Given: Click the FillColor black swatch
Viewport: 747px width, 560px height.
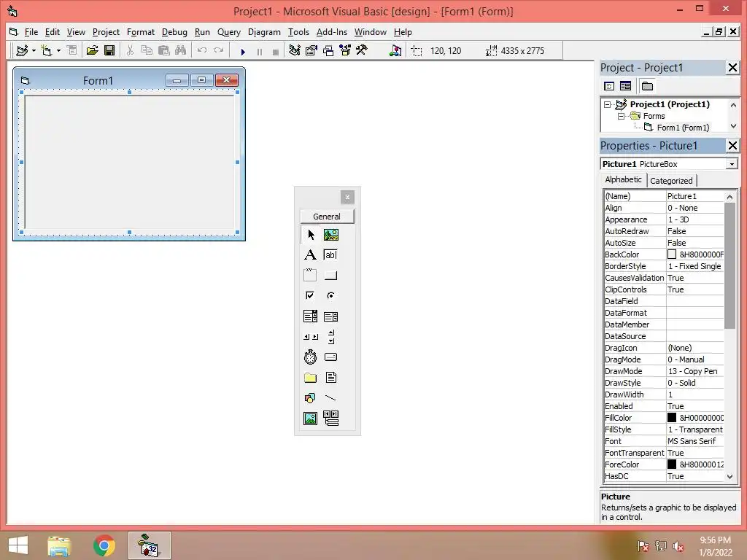Looking at the screenshot, I should 672,418.
